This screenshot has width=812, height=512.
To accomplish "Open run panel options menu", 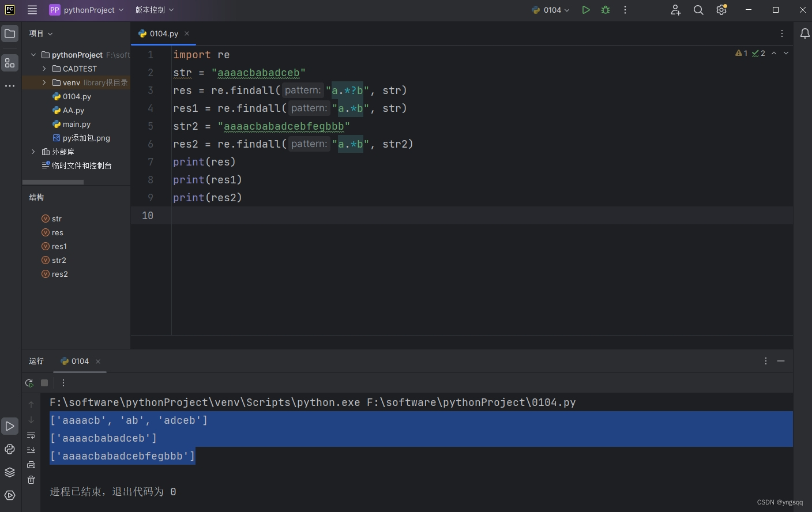I will (x=766, y=361).
